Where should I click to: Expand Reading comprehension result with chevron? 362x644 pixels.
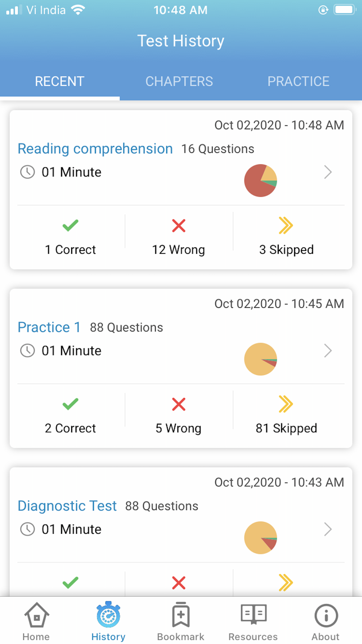point(328,172)
